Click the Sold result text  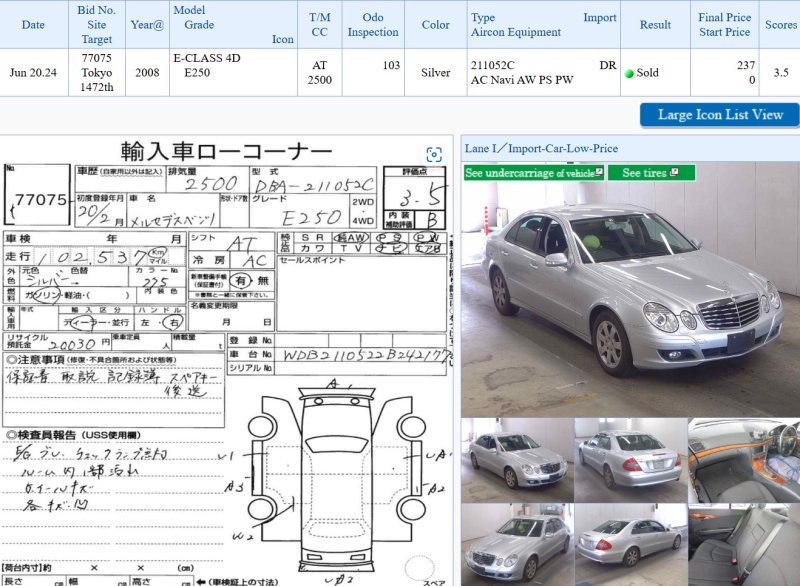[647, 73]
